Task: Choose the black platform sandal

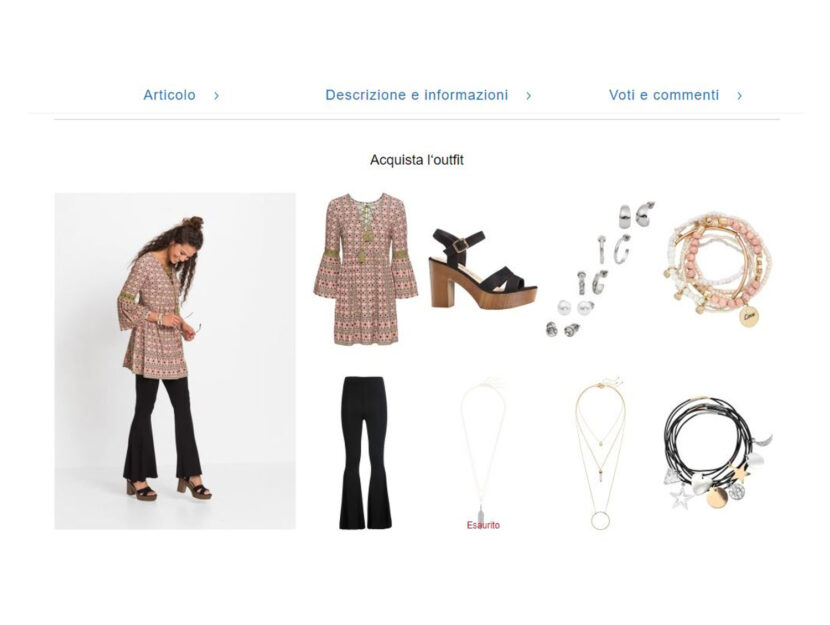Action: 483,269
